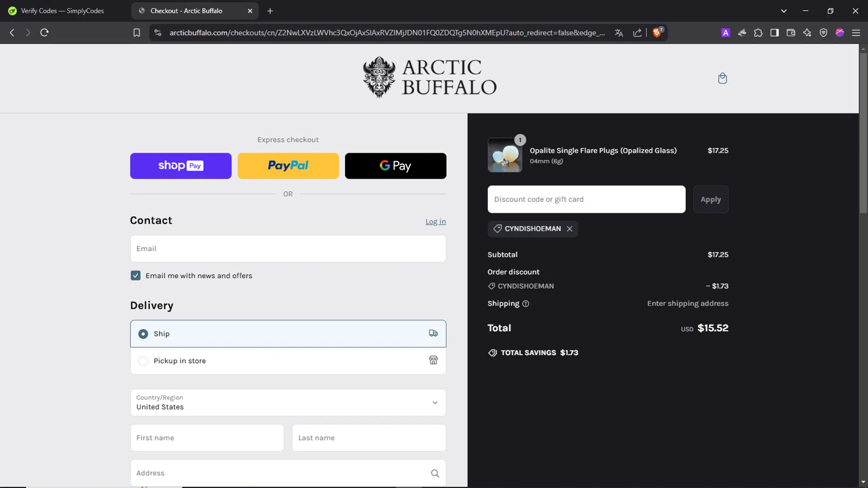This screenshot has height=488, width=868.
Task: Focus the Email input field
Action: 288,249
